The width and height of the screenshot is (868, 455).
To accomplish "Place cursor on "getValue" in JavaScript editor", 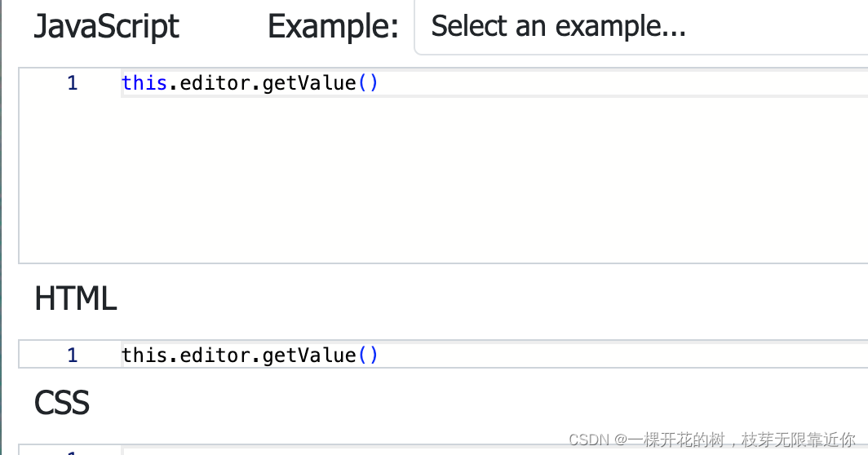I will [x=309, y=83].
